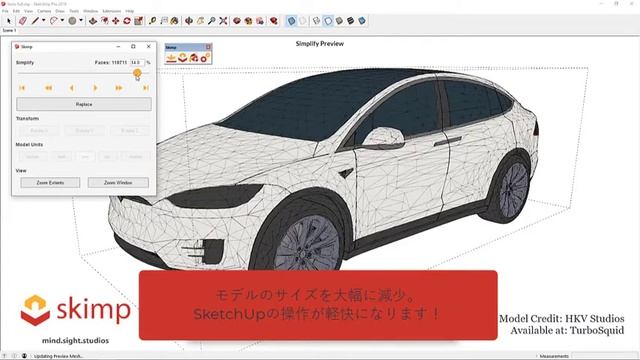Viewport: 640px width, 360px height.
Task: Click the Rotate Y transform button
Action: pos(84,131)
